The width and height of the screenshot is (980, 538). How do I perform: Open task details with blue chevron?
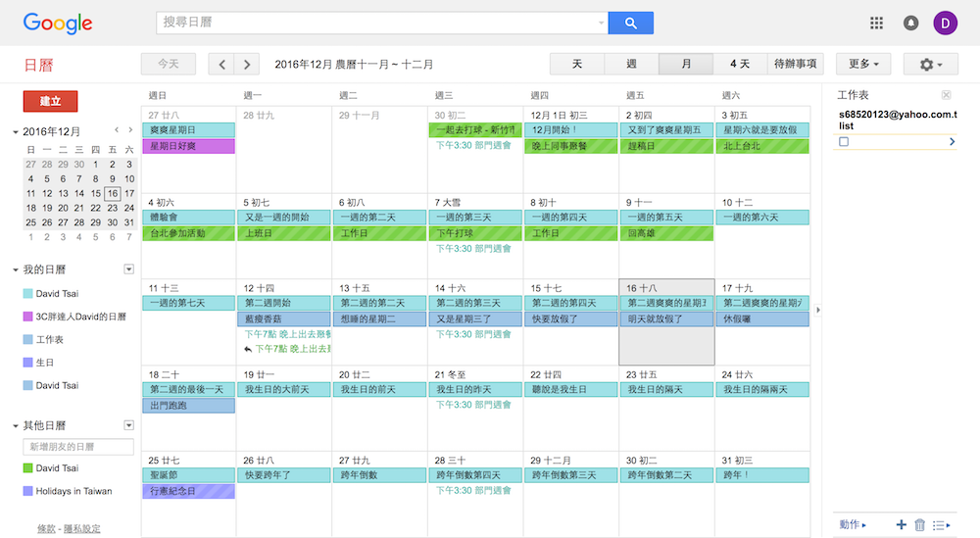(952, 142)
